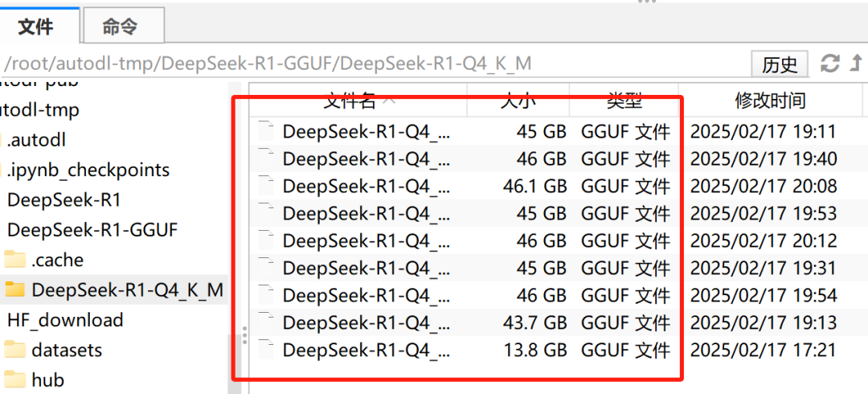Select the 13.8 GB GGUF file

point(555,350)
